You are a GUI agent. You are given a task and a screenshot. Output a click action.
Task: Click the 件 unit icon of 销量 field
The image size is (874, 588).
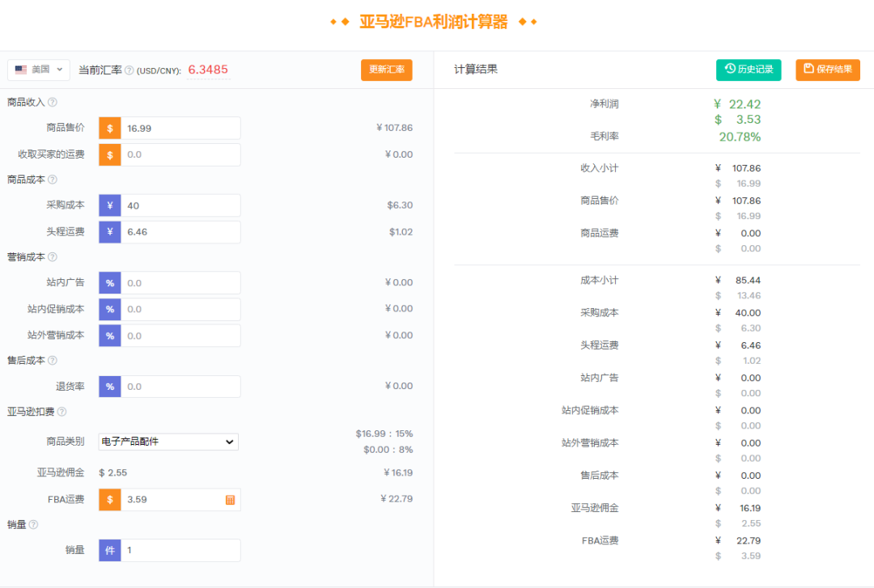pos(110,550)
